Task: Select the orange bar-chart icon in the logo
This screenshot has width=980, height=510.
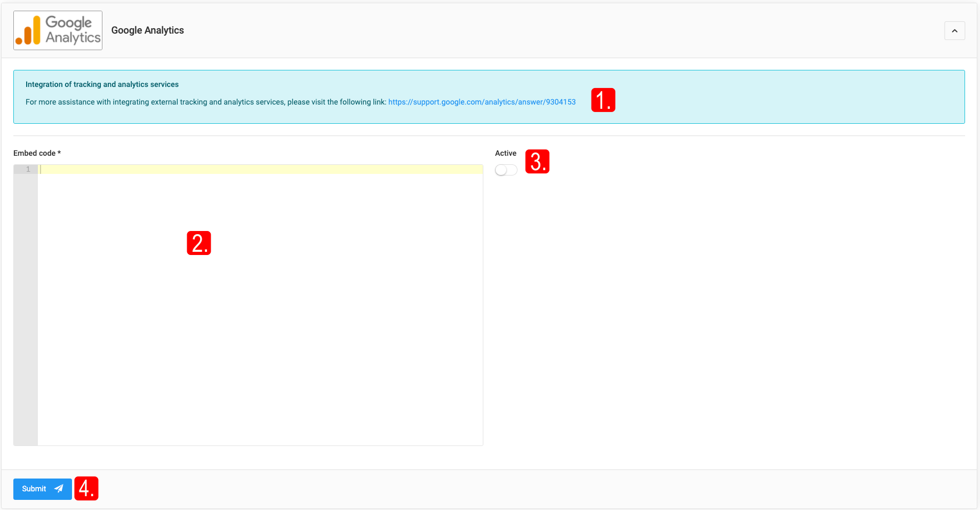Action: pos(29,30)
